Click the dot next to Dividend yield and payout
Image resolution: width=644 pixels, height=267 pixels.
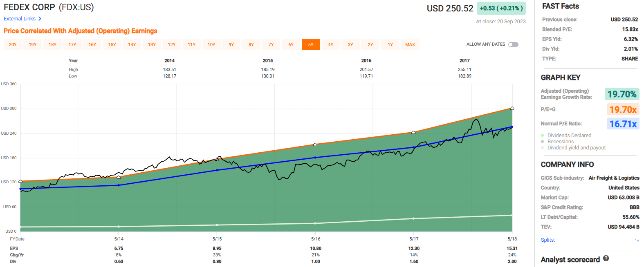pyautogui.click(x=543, y=148)
